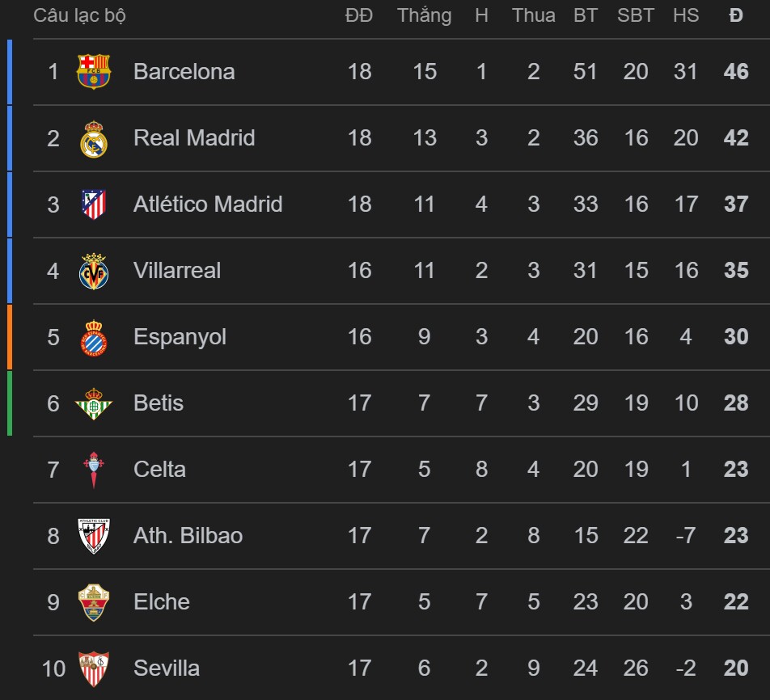
Task: Click the Sevilla team name
Action: coord(167,668)
